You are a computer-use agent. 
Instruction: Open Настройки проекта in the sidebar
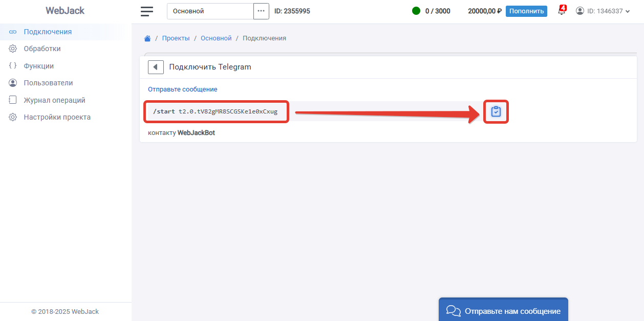pyautogui.click(x=66, y=117)
